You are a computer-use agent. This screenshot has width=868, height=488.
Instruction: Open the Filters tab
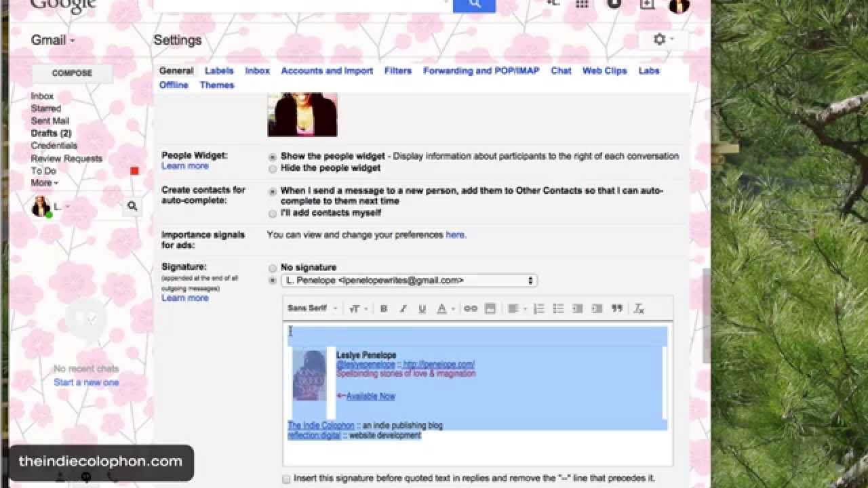click(398, 70)
